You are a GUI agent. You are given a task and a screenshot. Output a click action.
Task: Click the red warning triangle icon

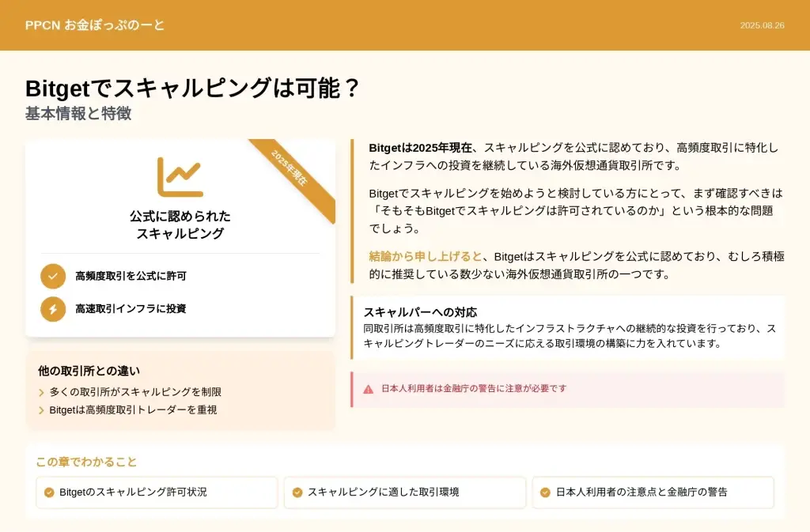[368, 389]
